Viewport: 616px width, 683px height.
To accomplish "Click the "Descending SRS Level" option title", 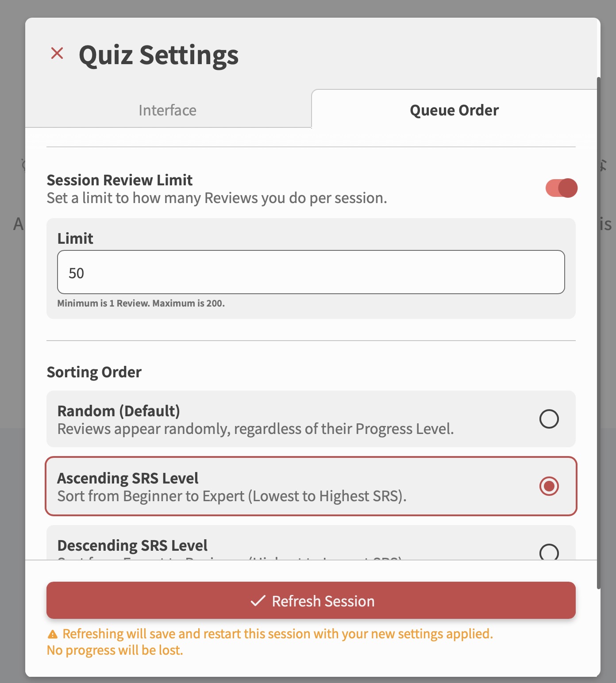I will [132, 545].
